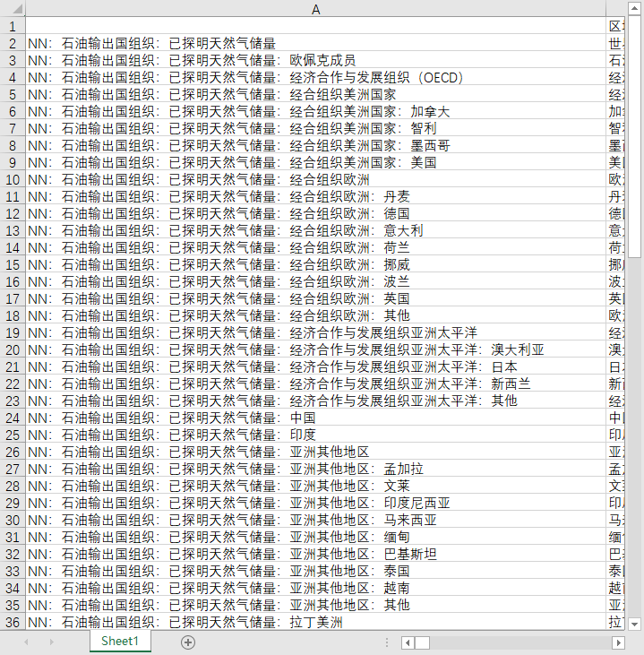Select cell ending with 荷兰
Image resolution: width=644 pixels, height=655 pixels.
316,247
